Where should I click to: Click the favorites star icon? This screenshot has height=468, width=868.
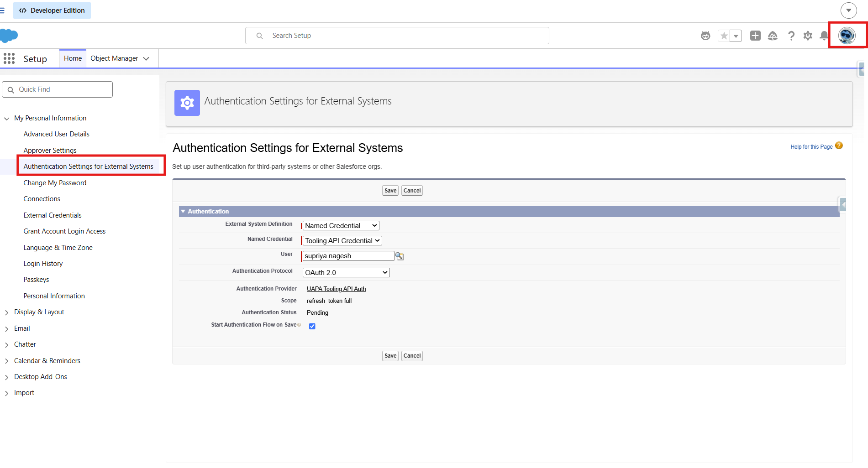click(x=724, y=36)
